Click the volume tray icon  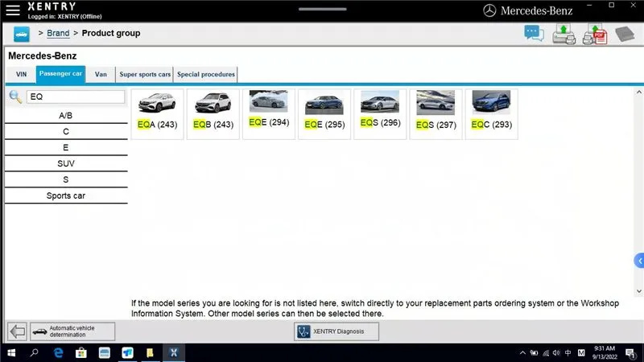(x=556, y=352)
